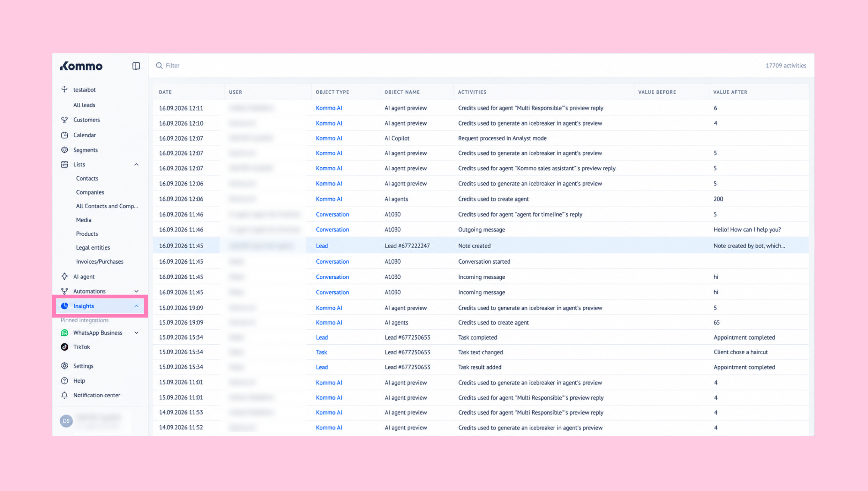Click Task link in Task text changed row
Screen dimensions: 868x491
pyautogui.click(x=322, y=352)
